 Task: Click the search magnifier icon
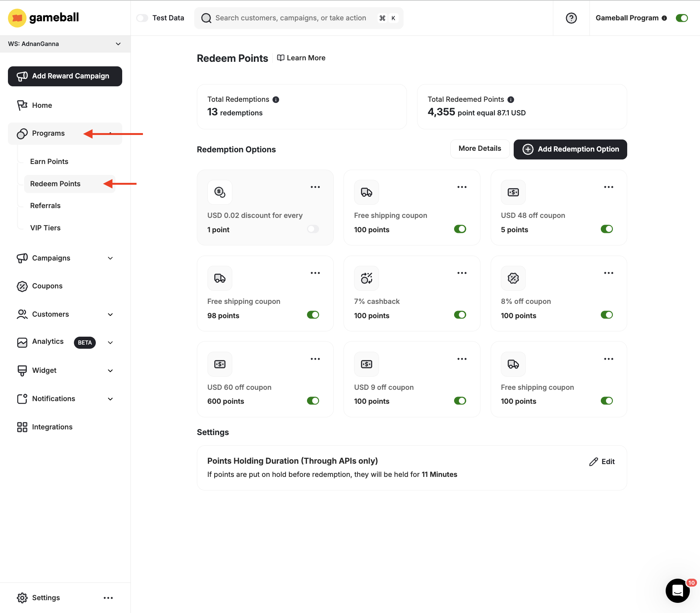pos(206,18)
